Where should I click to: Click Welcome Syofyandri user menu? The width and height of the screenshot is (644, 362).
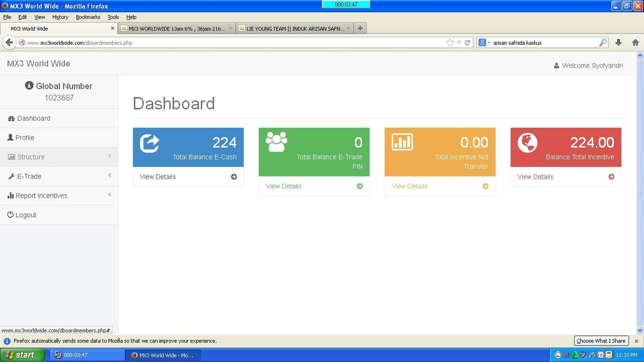coord(588,65)
